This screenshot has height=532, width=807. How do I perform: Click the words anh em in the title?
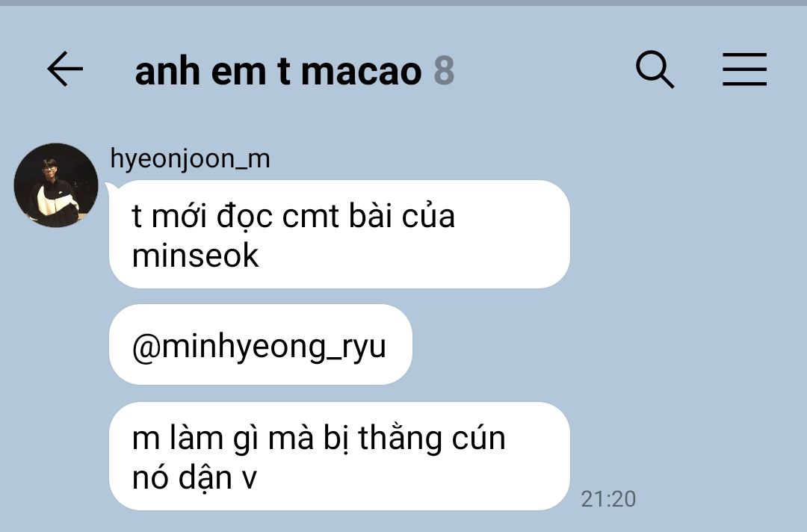[x=200, y=71]
